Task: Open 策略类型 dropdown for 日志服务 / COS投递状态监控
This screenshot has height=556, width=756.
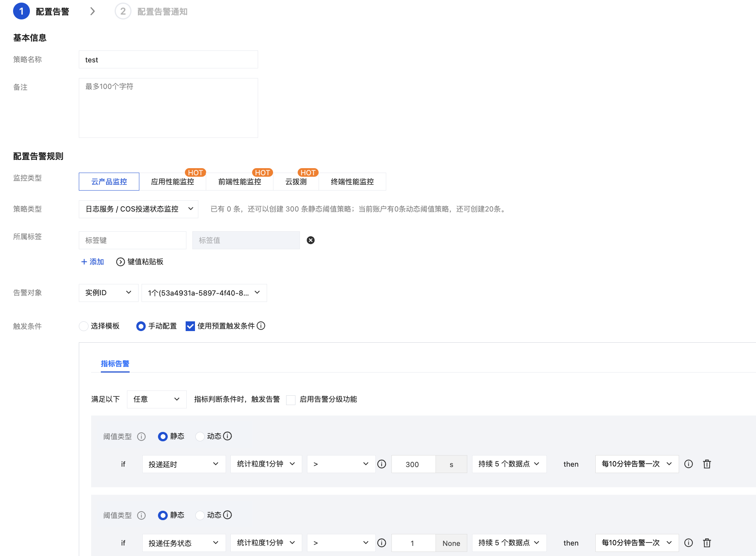Action: pos(139,209)
